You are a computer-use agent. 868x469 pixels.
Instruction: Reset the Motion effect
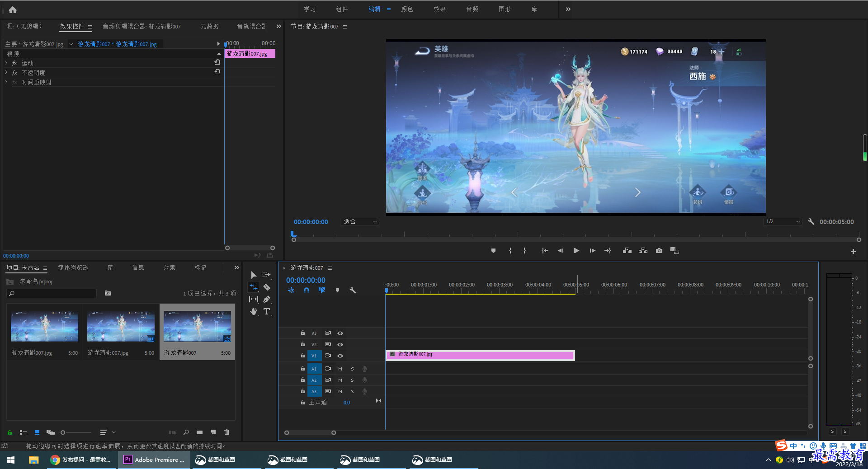click(x=217, y=62)
